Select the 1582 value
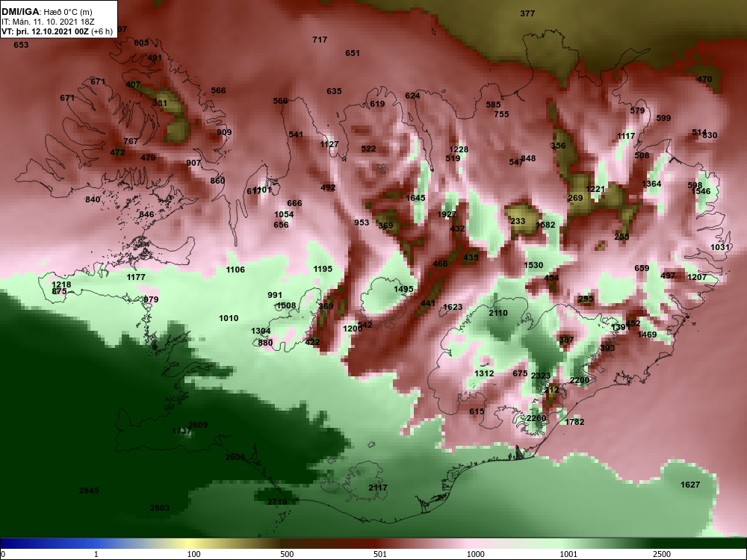747x560 pixels. point(545,225)
